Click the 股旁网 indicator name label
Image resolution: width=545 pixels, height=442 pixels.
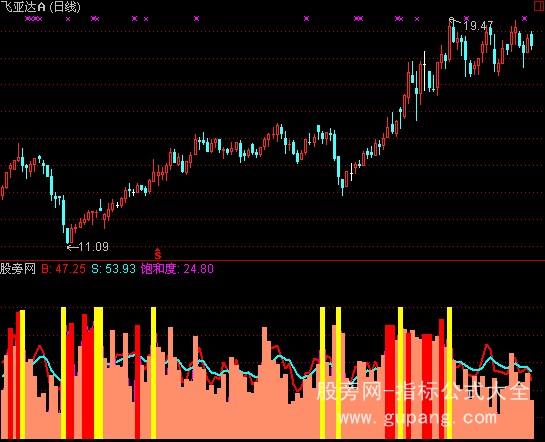pos(18,269)
